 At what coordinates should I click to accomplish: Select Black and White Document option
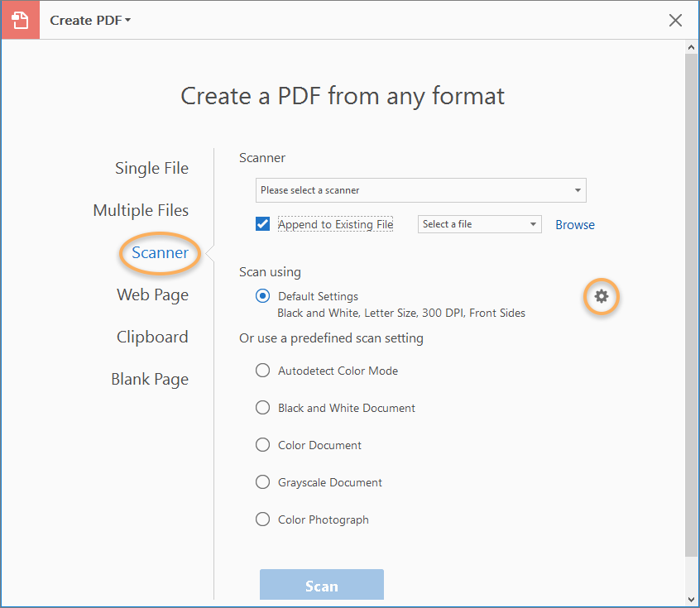click(262, 407)
